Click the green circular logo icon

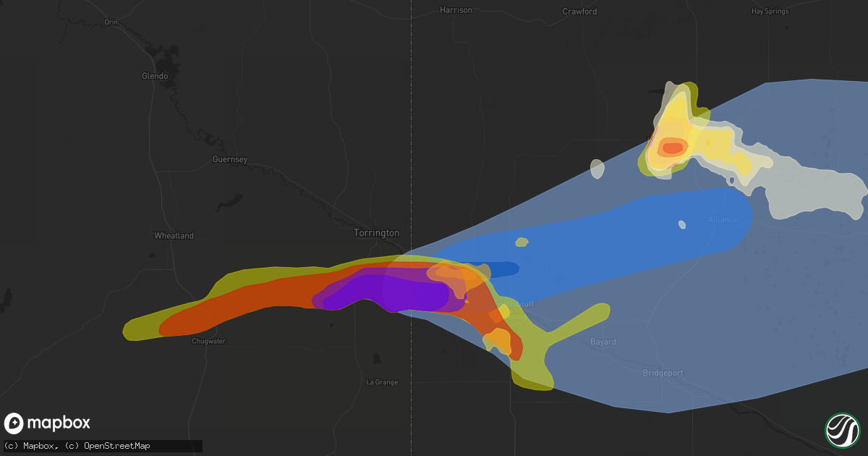click(x=843, y=430)
